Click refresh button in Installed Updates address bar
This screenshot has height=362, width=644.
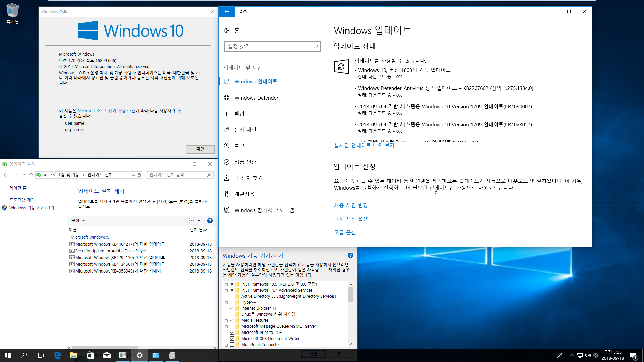tap(139, 175)
